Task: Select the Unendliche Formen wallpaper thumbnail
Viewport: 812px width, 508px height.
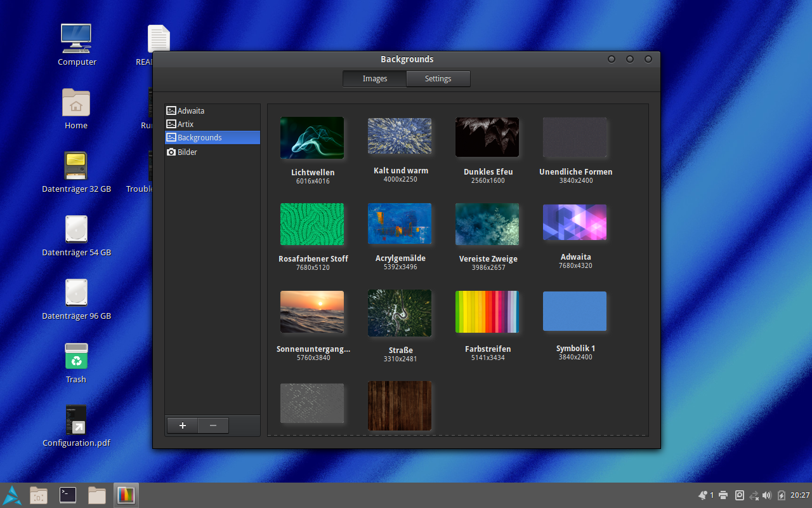Action: point(575,137)
